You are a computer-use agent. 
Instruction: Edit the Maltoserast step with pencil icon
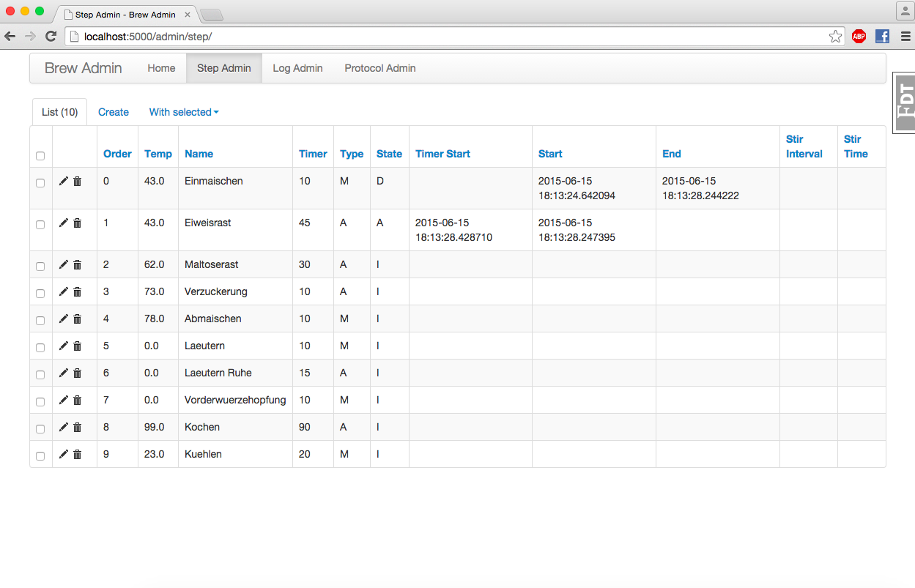64,265
